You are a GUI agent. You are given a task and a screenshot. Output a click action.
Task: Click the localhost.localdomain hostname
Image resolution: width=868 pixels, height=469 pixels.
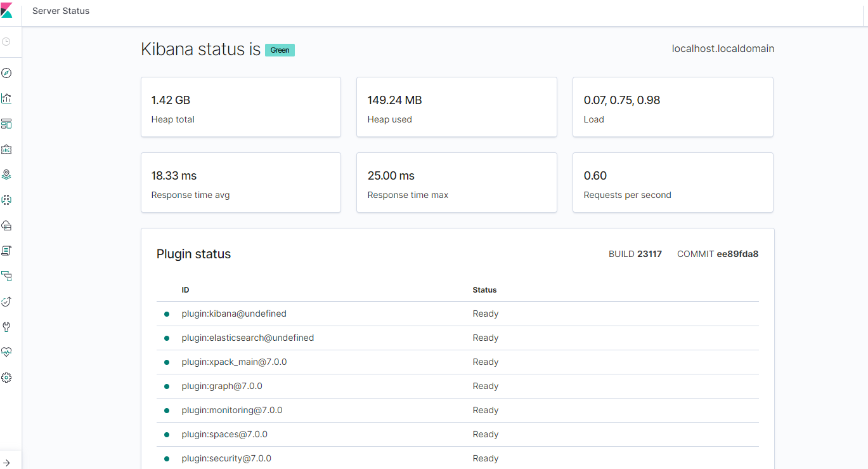(x=723, y=49)
